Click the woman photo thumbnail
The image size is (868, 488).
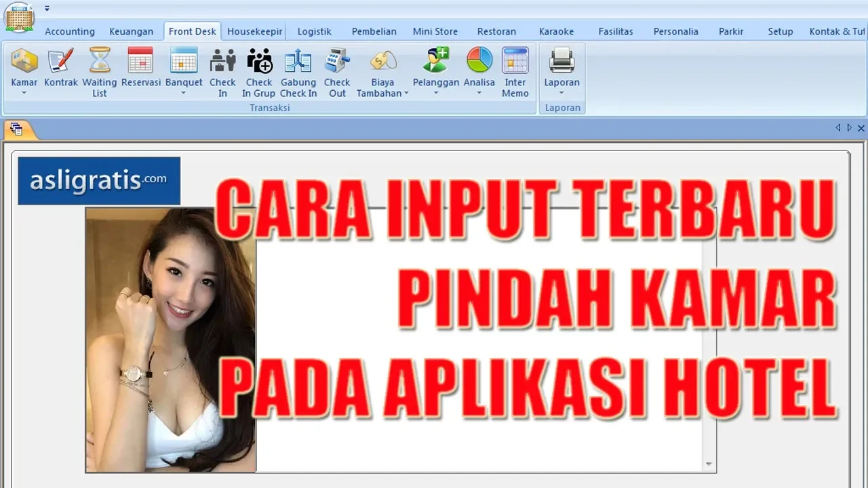pyautogui.click(x=171, y=340)
